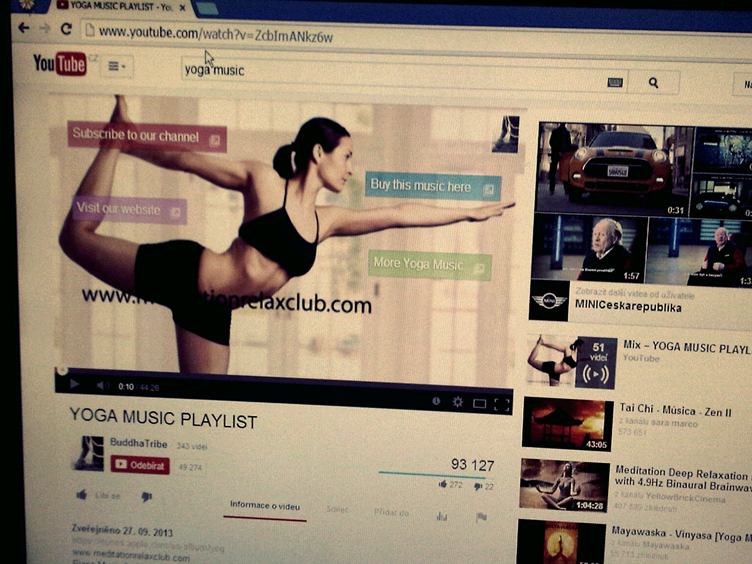Screen dimensions: 752x564
Task: Click 'Zveřejněno 27. 09. 2013' publish date
Action: pos(122,530)
